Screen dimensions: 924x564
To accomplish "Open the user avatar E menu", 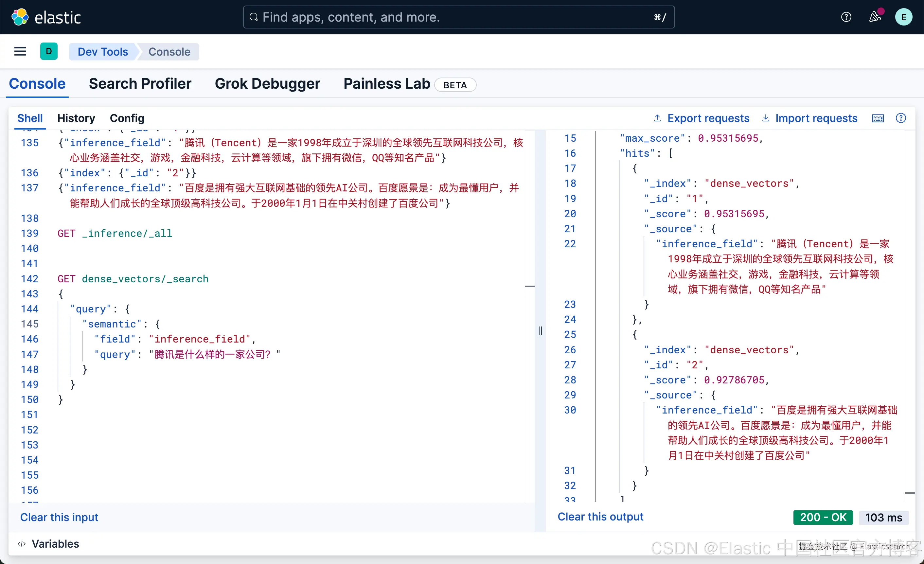I will (903, 17).
